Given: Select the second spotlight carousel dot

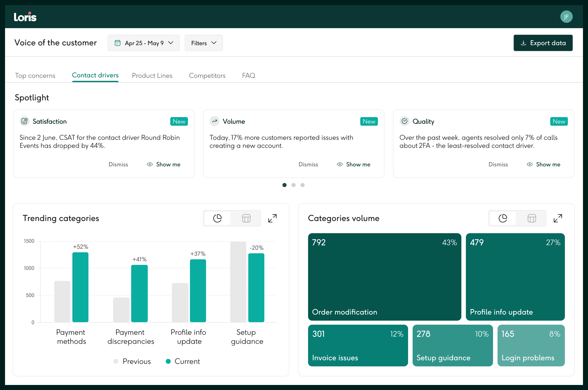Looking at the screenshot, I should (x=293, y=185).
